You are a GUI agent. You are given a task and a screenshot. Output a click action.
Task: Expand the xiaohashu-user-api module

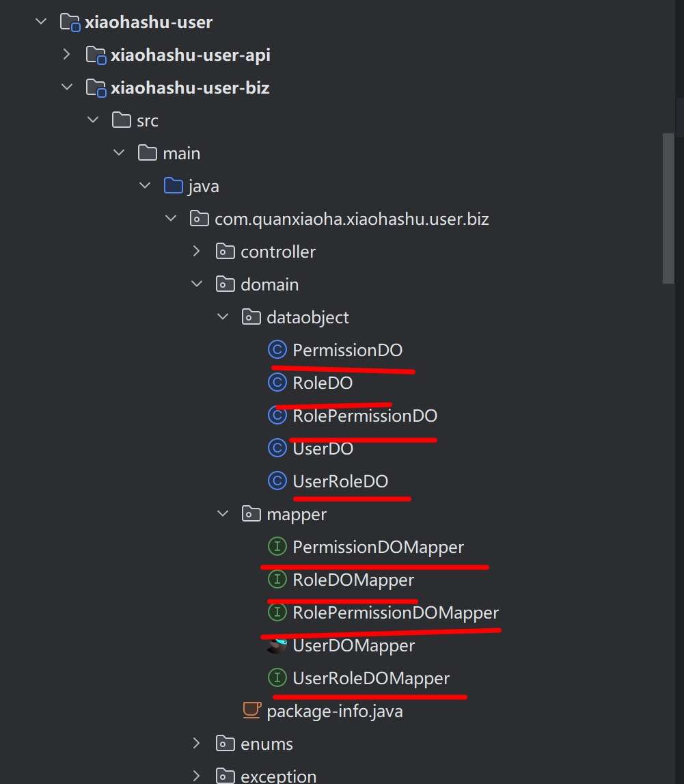coord(66,55)
